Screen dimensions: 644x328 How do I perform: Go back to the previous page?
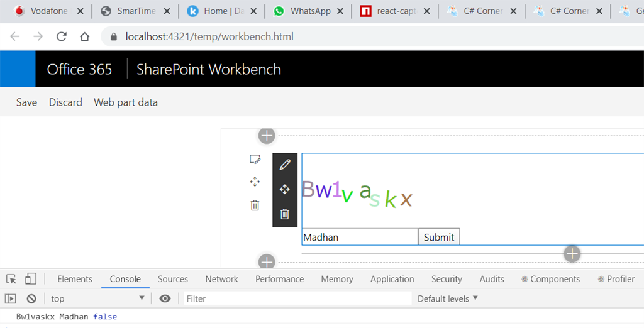coord(15,36)
